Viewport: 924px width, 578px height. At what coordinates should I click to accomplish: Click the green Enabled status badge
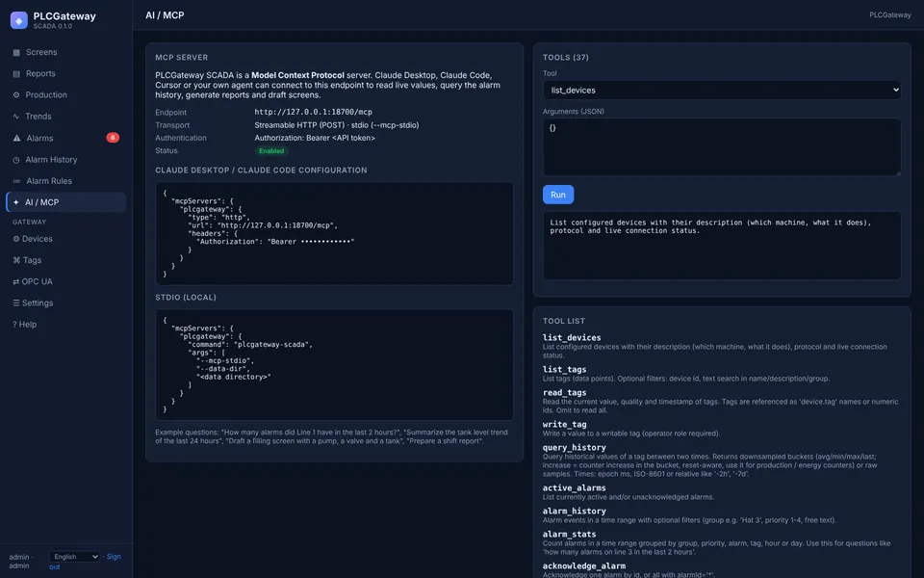(x=271, y=150)
